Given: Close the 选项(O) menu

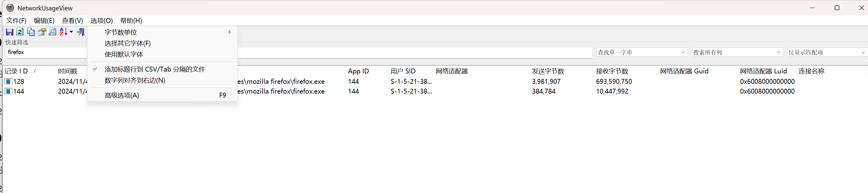Looking at the screenshot, I should tap(101, 20).
